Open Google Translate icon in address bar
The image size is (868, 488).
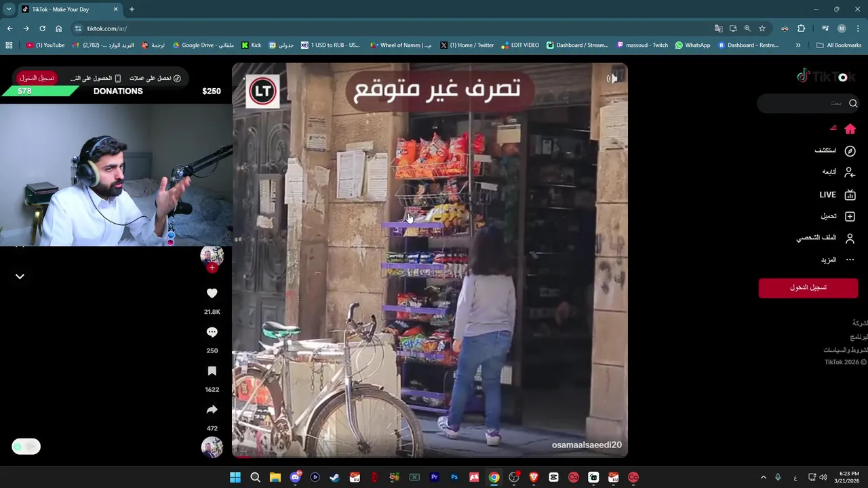(718, 28)
